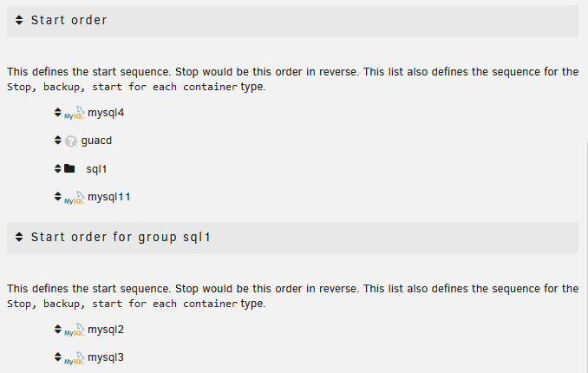Grab the sort handle arrows for guacd

58,140
